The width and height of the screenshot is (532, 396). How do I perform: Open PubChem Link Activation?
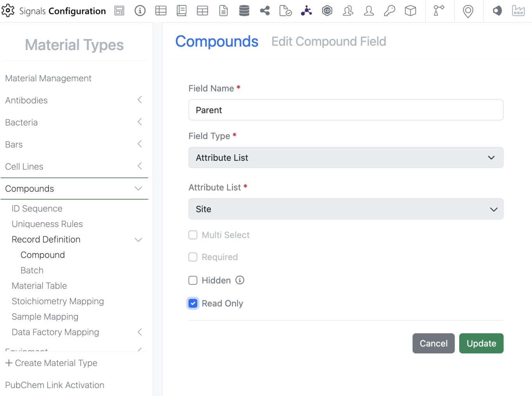click(55, 385)
